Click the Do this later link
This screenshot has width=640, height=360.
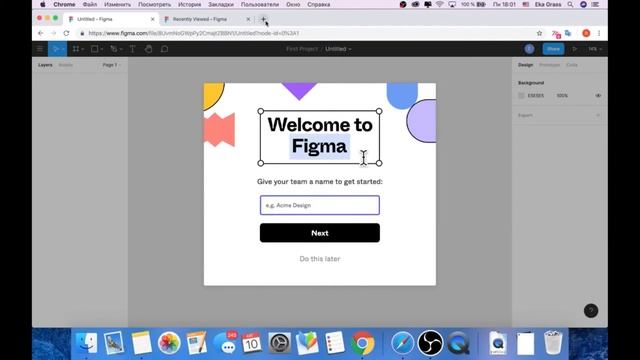320,259
